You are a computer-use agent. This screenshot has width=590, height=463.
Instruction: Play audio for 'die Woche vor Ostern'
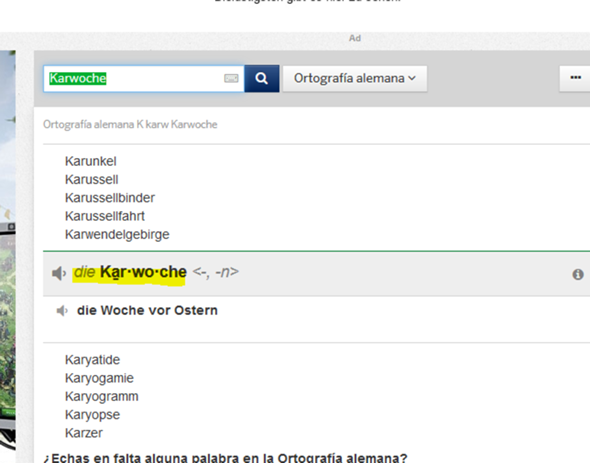[62, 311]
